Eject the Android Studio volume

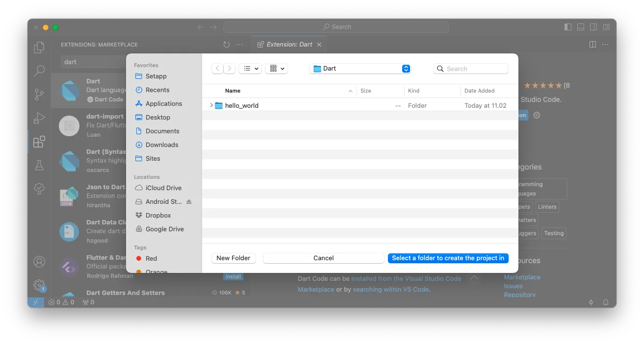189,202
